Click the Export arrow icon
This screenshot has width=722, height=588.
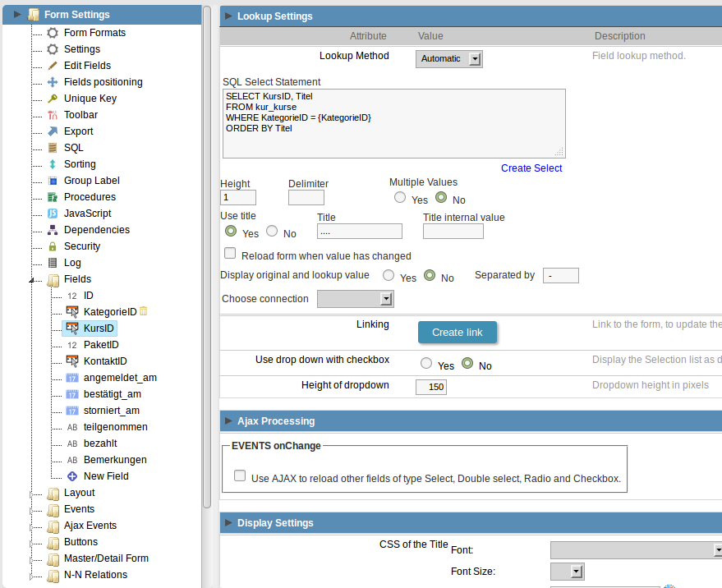point(53,131)
